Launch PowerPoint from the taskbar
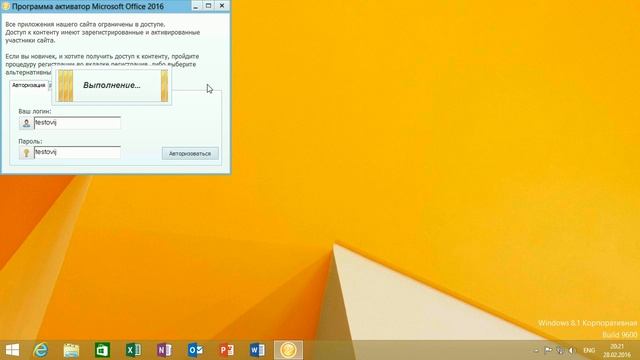 coord(226,350)
